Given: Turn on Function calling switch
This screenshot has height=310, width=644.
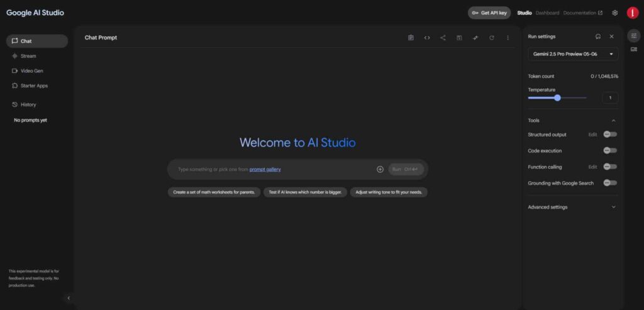Looking at the screenshot, I should pyautogui.click(x=610, y=167).
